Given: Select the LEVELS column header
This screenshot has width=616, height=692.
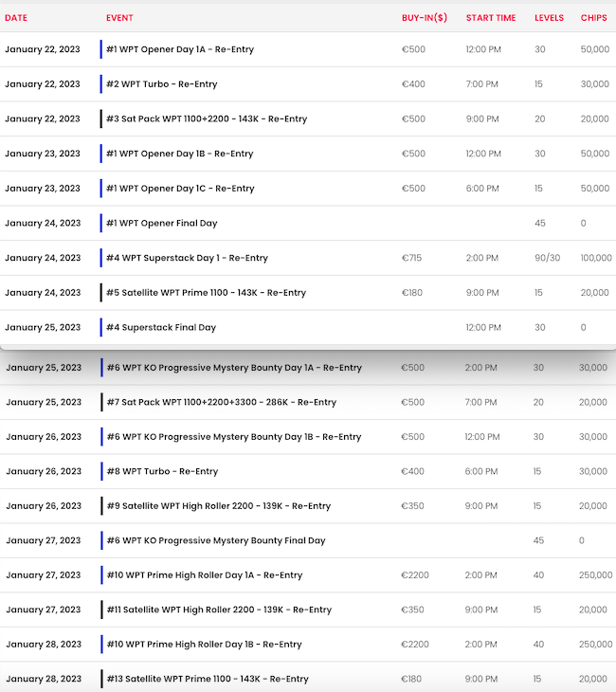Looking at the screenshot, I should pyautogui.click(x=549, y=18).
